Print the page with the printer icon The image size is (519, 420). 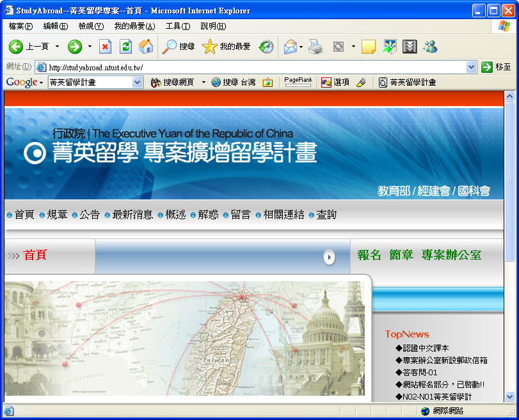coord(315,47)
